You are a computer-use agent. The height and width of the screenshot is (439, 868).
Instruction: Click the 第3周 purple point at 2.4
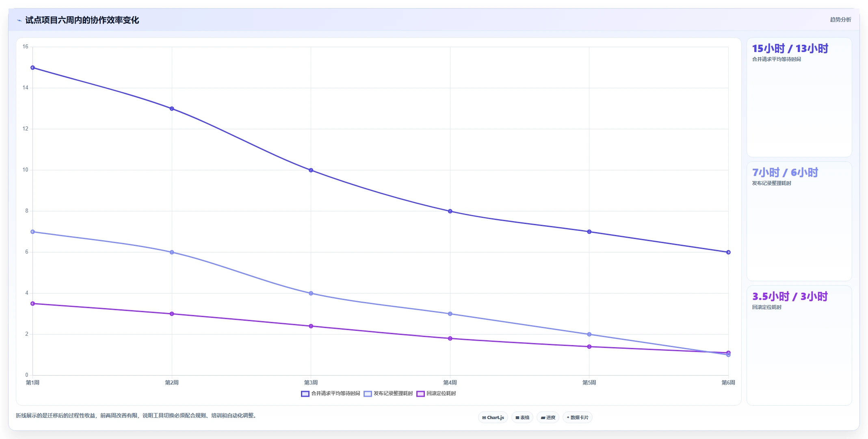pos(311,326)
